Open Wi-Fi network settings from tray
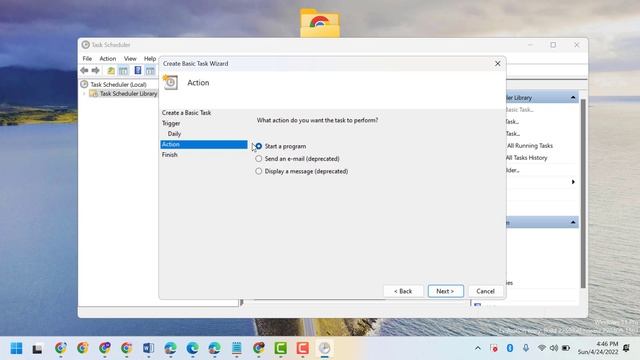Viewport: 640px width, 360px height. click(x=542, y=348)
